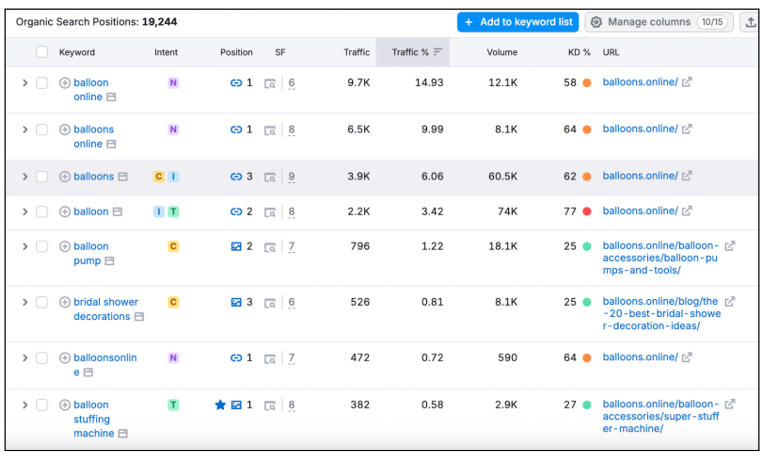Click the 'Add to keyword list' button

pos(517,22)
